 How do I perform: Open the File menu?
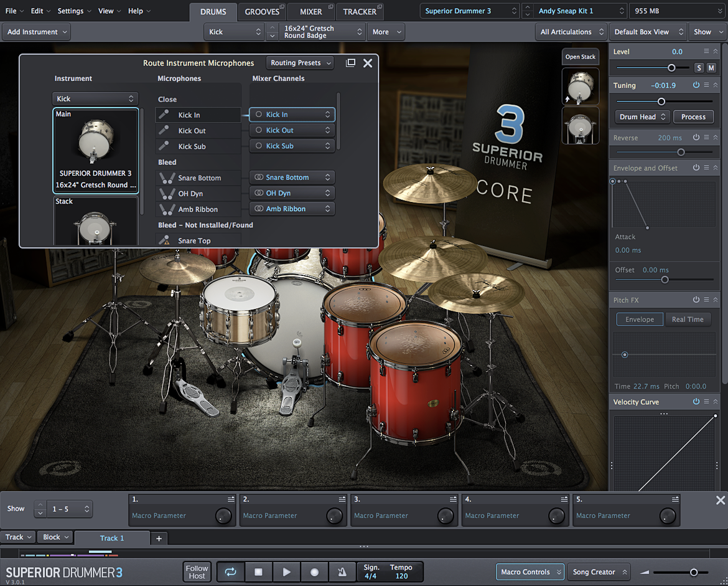(14, 11)
